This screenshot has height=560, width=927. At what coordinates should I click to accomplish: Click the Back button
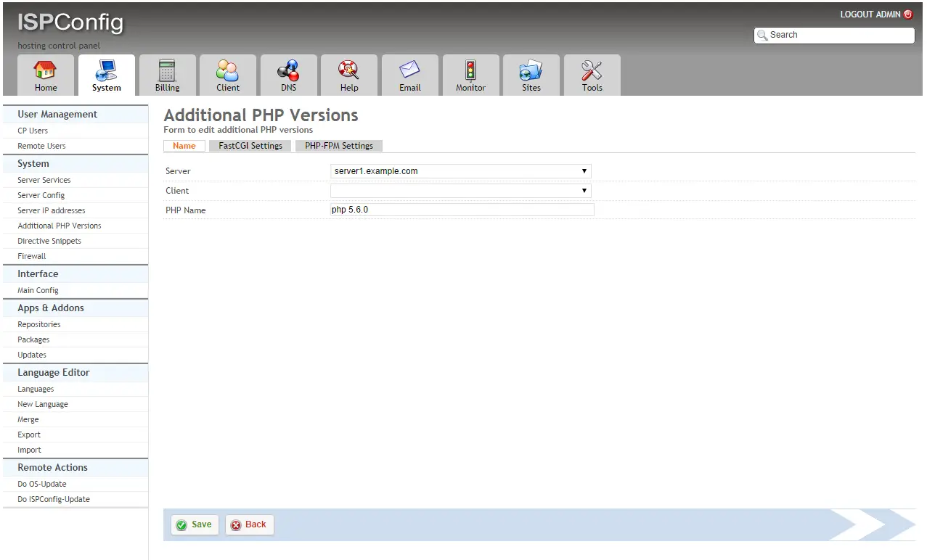pyautogui.click(x=250, y=525)
